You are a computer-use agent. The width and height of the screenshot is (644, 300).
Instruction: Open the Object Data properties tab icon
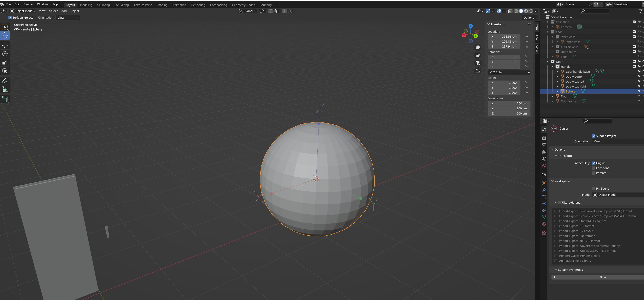544,217
